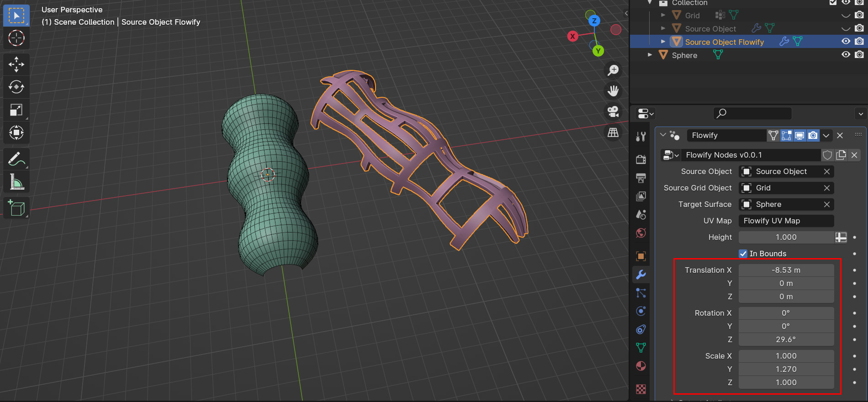
Task: Expand the Grid outliner item
Action: pos(663,15)
